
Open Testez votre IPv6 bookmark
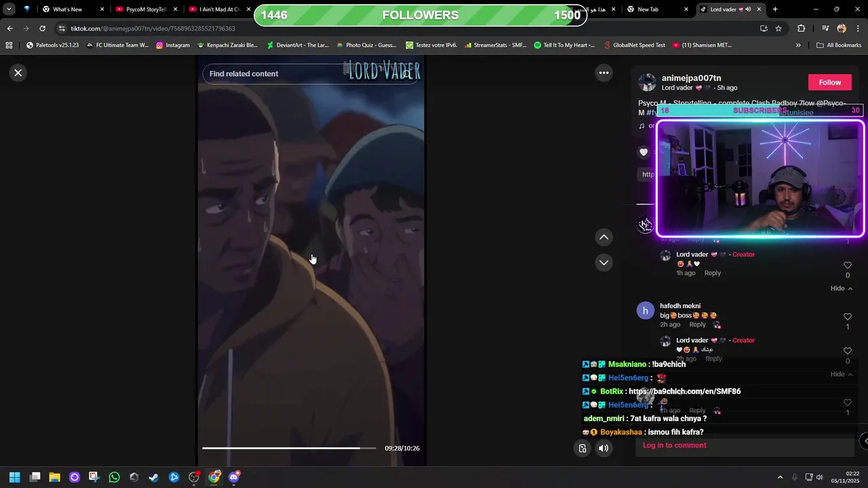click(431, 45)
